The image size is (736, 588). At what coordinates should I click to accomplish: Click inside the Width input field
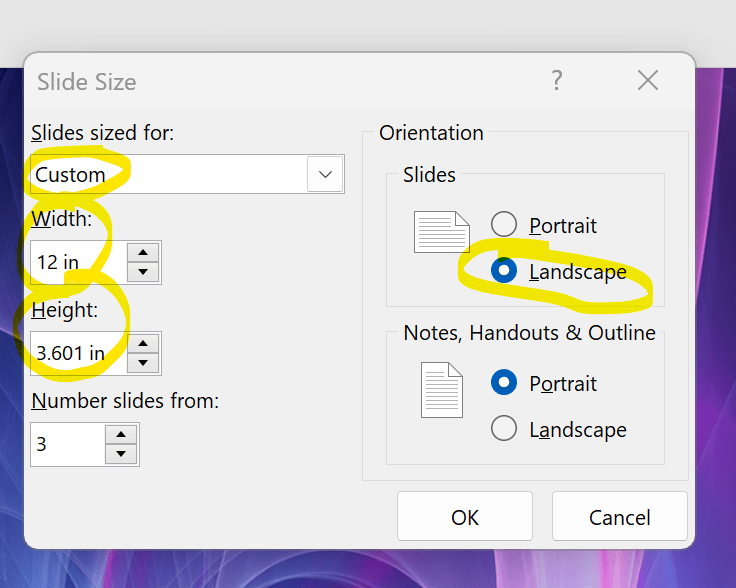78,263
